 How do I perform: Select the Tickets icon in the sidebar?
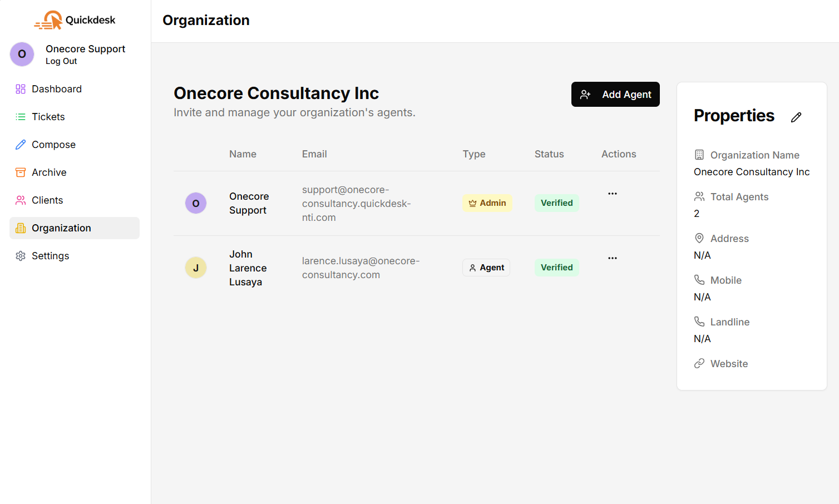click(21, 116)
